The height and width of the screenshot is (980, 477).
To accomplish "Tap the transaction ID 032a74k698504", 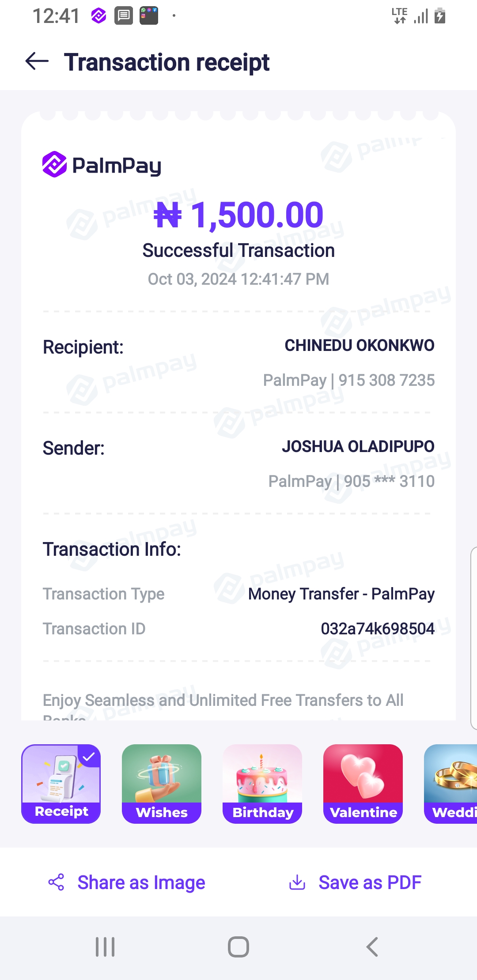I will pyautogui.click(x=378, y=629).
